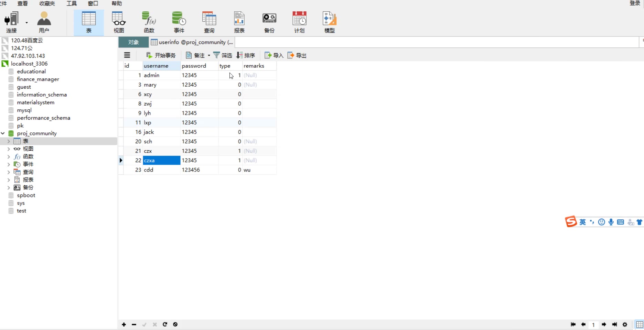Switch to the userinfo @proj_community tab

click(192, 42)
